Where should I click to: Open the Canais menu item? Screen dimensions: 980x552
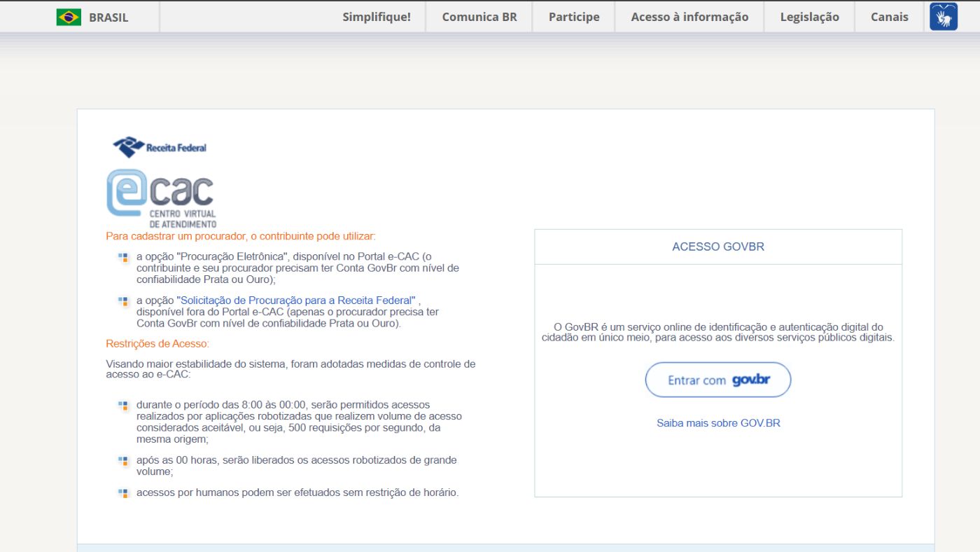[x=890, y=17]
